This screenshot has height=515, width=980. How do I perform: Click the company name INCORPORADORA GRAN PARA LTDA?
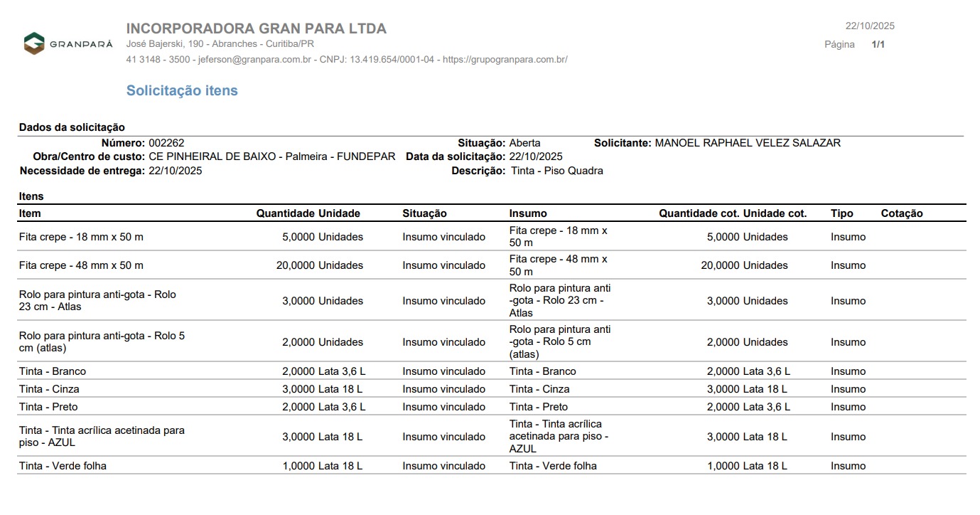pos(256,28)
